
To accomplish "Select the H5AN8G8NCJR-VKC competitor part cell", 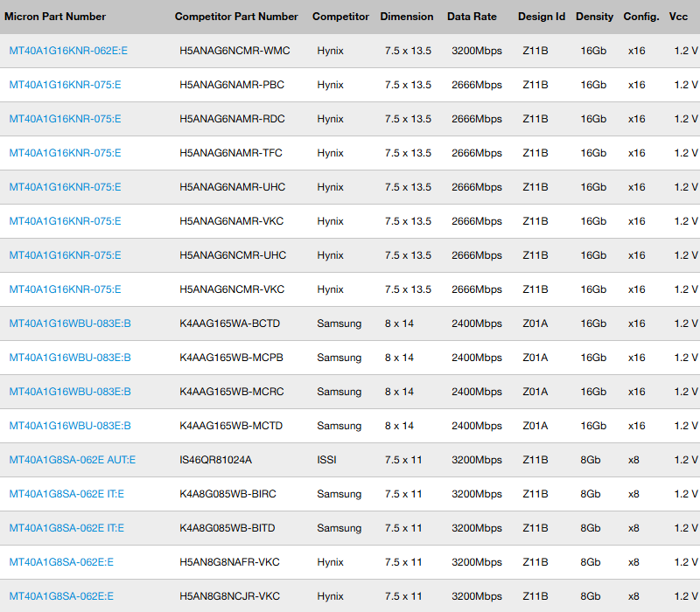I will click(x=229, y=597).
